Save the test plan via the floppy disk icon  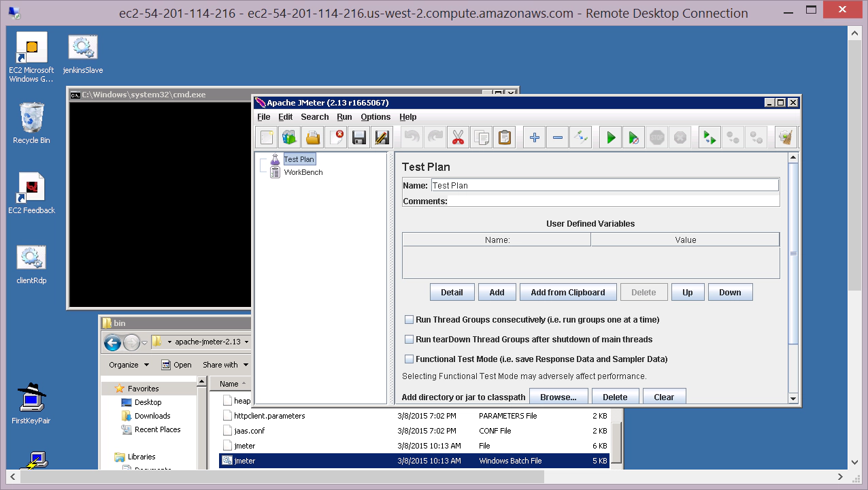358,137
